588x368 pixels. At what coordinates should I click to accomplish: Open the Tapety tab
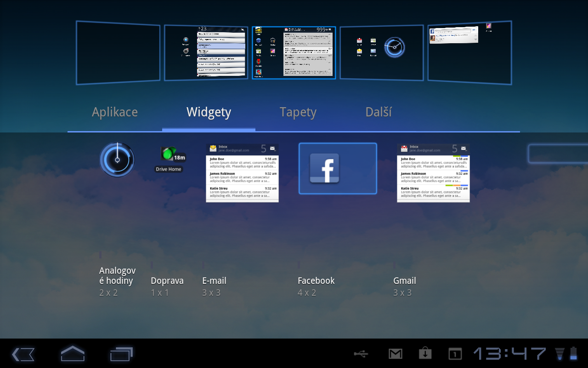coord(298,112)
